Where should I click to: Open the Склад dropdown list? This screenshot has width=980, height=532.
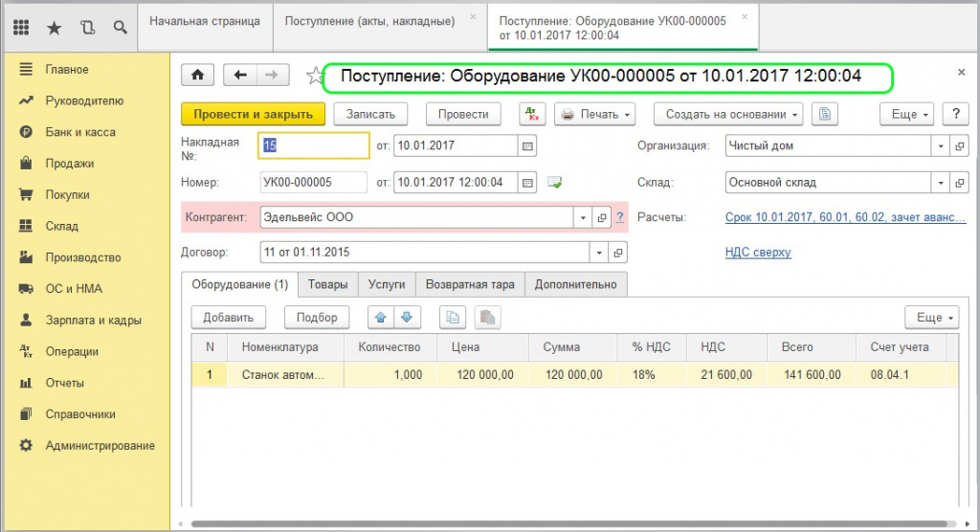tap(941, 182)
